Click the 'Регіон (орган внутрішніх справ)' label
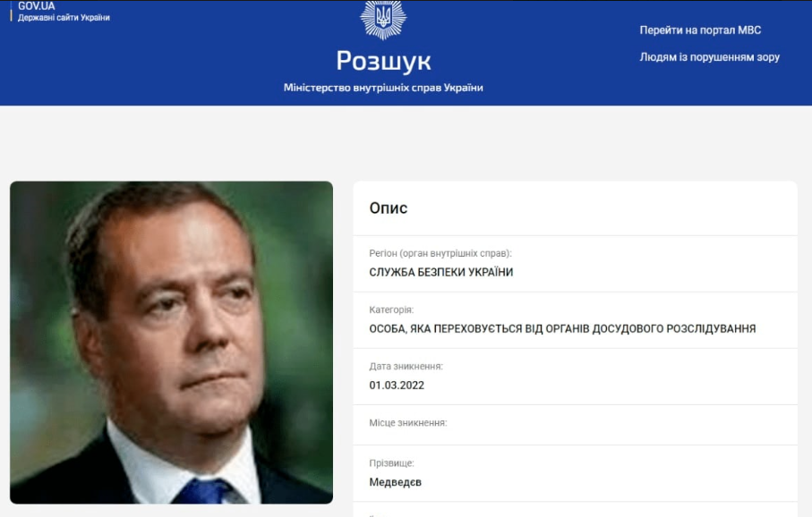812x517 pixels. (440, 253)
